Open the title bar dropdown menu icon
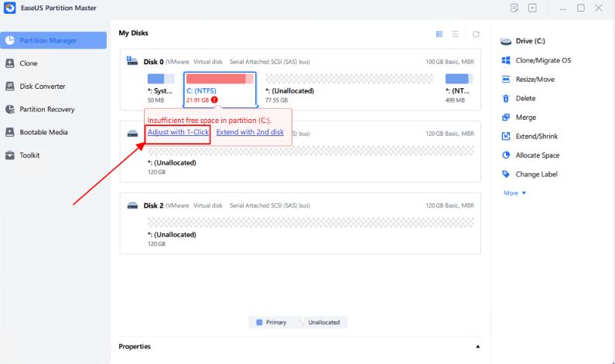Viewport: 615px width, 364px height. point(532,8)
